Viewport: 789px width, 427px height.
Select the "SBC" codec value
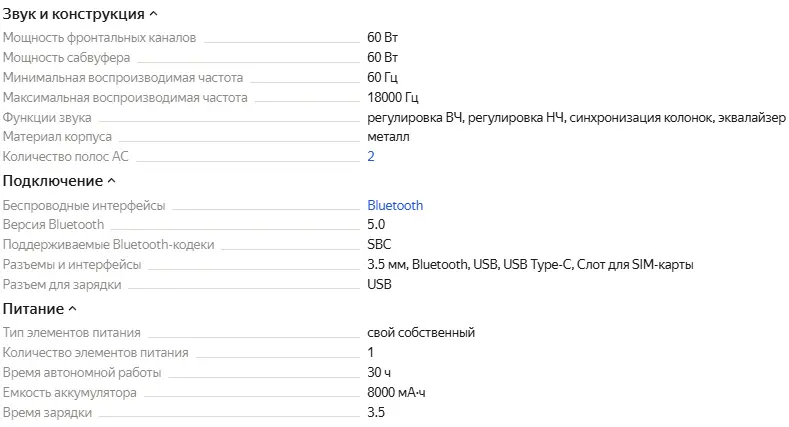click(x=380, y=245)
